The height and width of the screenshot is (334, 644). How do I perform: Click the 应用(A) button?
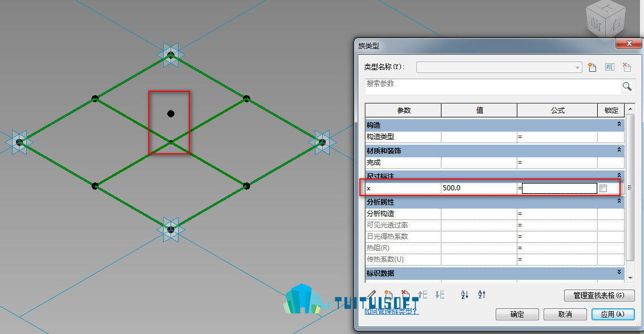pyautogui.click(x=613, y=314)
